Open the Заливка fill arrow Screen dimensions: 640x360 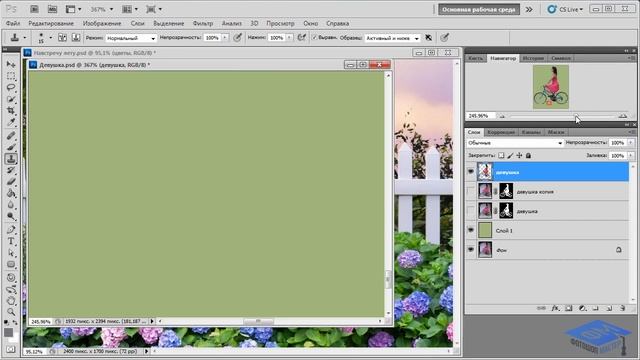(x=631, y=156)
